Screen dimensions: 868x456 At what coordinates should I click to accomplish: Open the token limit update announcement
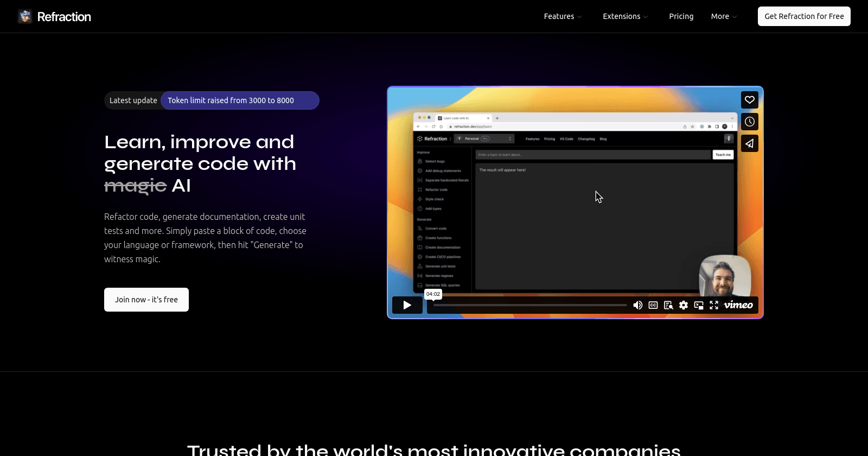click(x=240, y=100)
